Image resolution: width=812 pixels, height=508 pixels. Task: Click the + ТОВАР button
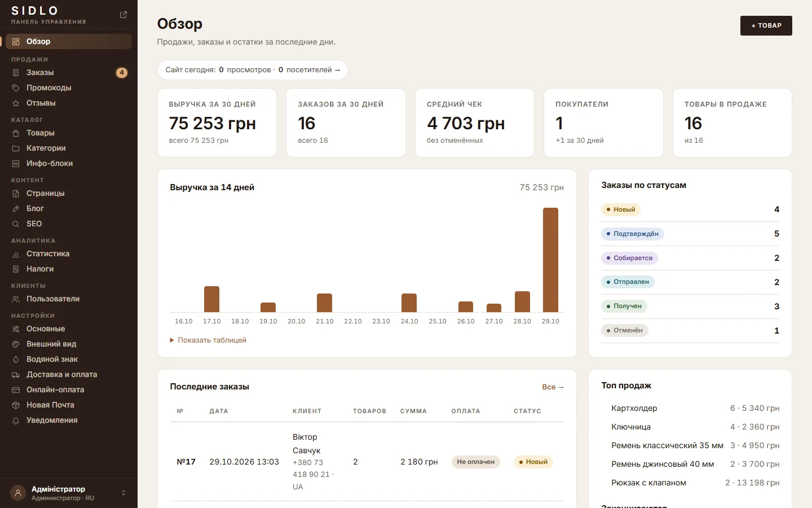click(x=766, y=25)
